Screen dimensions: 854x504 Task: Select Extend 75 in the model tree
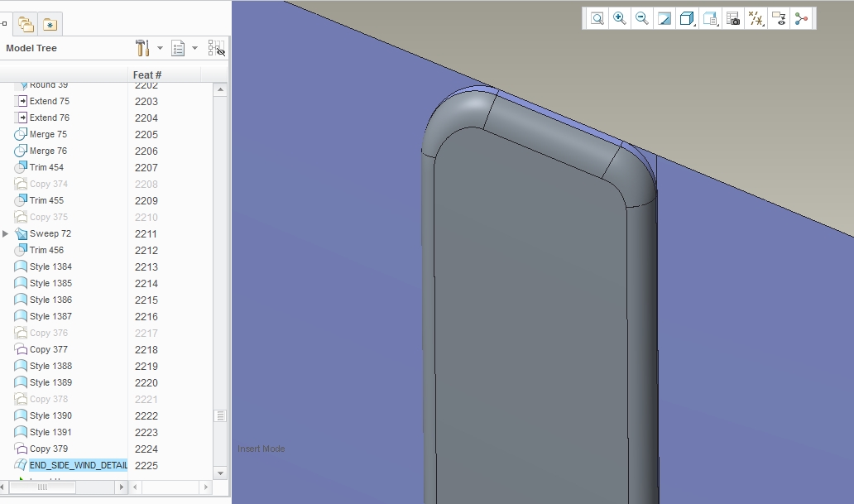click(50, 101)
